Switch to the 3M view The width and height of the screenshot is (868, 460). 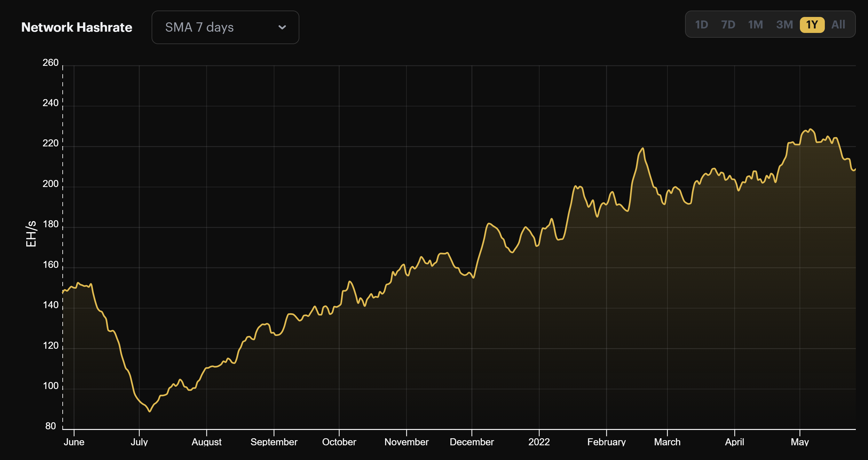(785, 24)
